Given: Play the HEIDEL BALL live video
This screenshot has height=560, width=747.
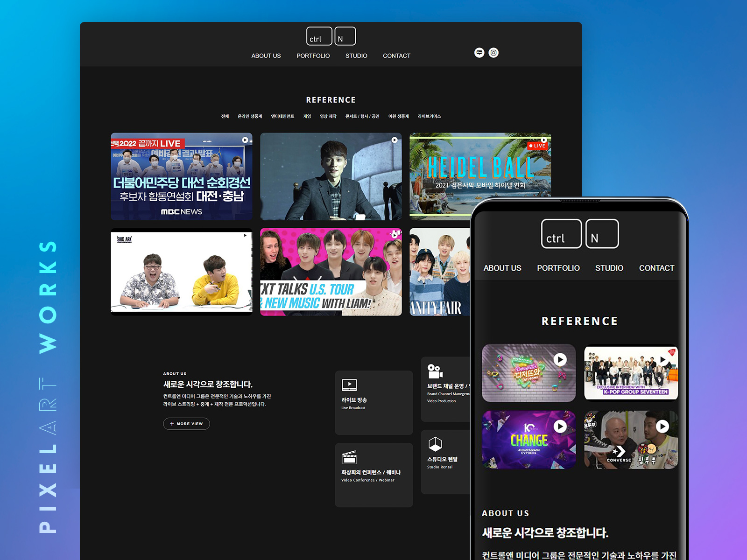Looking at the screenshot, I should tap(544, 140).
